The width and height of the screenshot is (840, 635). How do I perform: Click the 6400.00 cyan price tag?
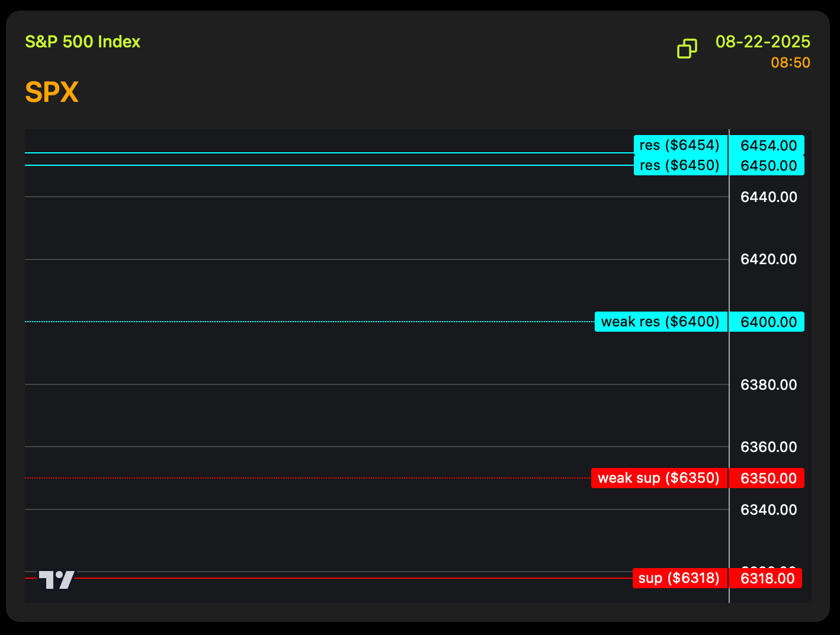(x=767, y=322)
